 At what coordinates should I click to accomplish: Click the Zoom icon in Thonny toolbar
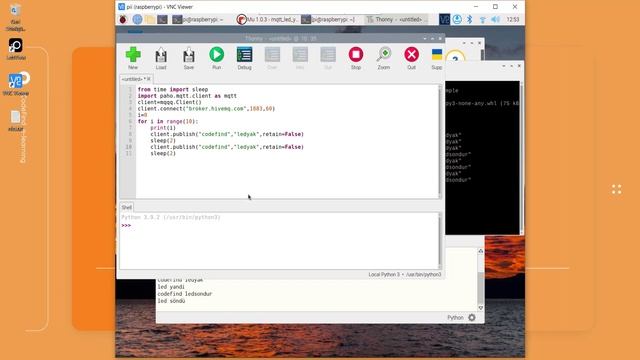(x=384, y=58)
